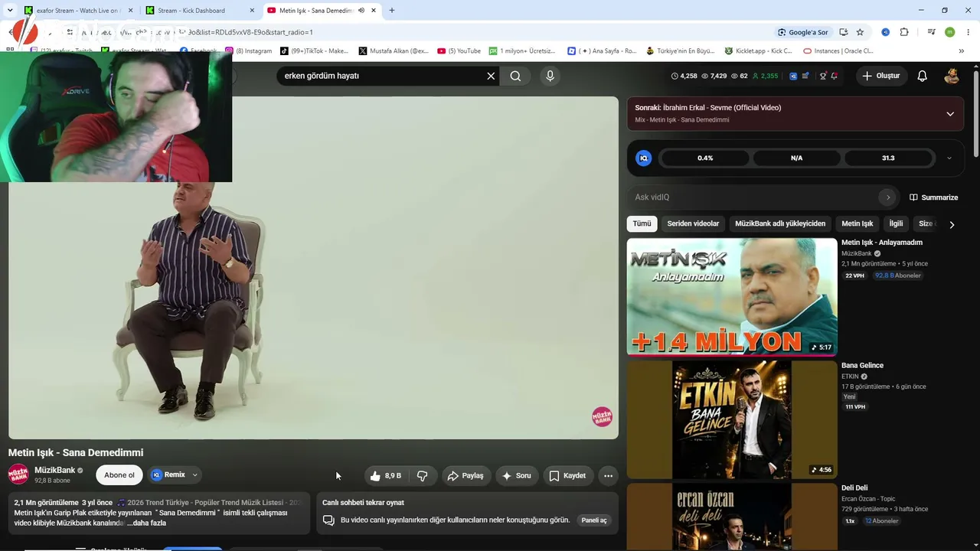Click the blue vidIQ badge in header
This screenshot has height=551, width=980.
tap(793, 76)
